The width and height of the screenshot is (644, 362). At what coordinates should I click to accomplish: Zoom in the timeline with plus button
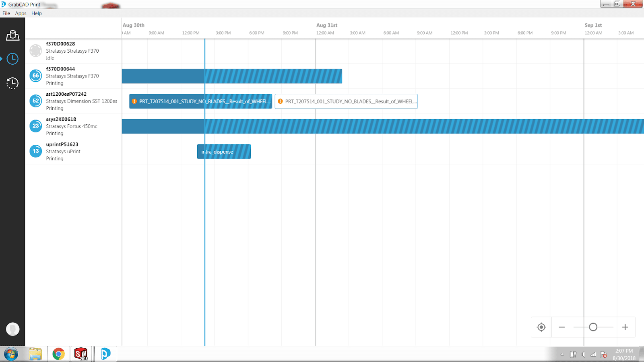pyautogui.click(x=625, y=327)
